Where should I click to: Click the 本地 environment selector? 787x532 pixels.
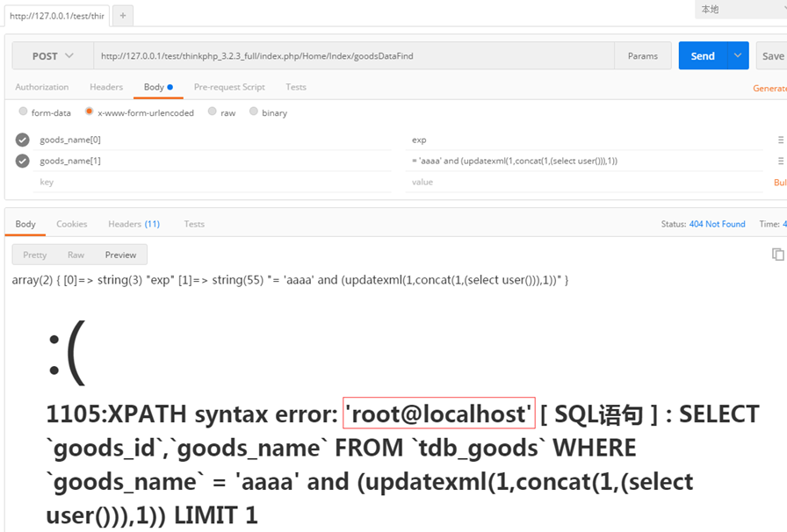740,10
